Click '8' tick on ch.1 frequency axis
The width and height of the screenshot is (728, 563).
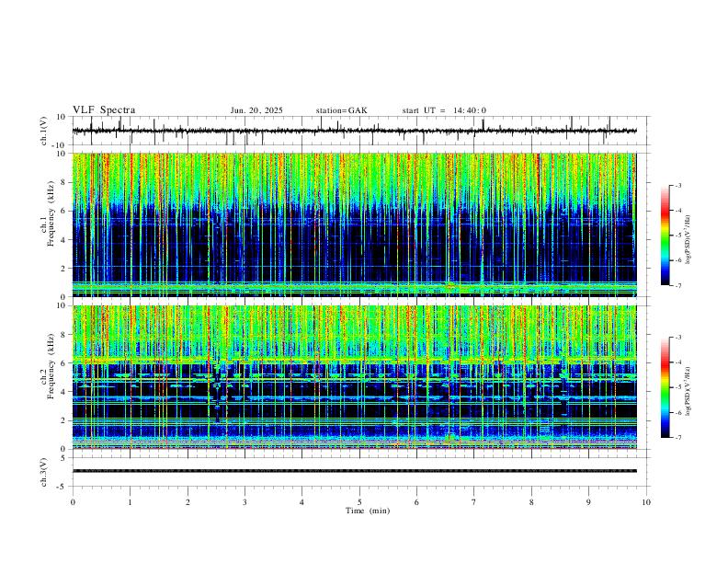(x=64, y=182)
